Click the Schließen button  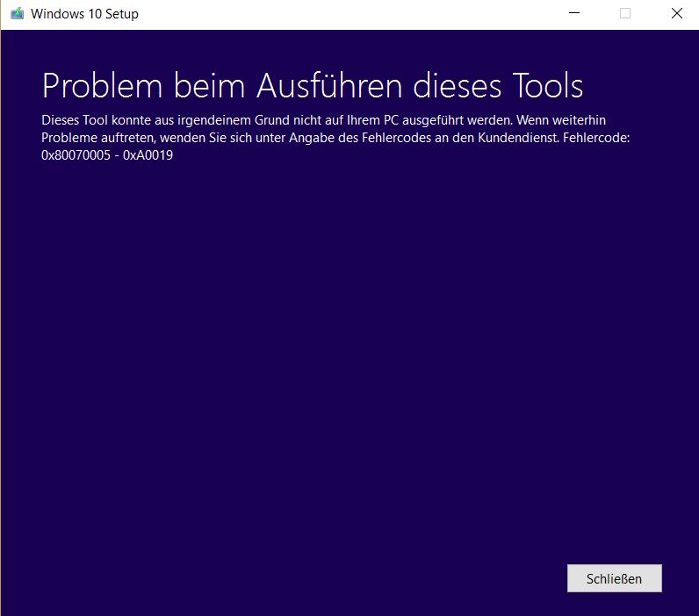pos(615,578)
